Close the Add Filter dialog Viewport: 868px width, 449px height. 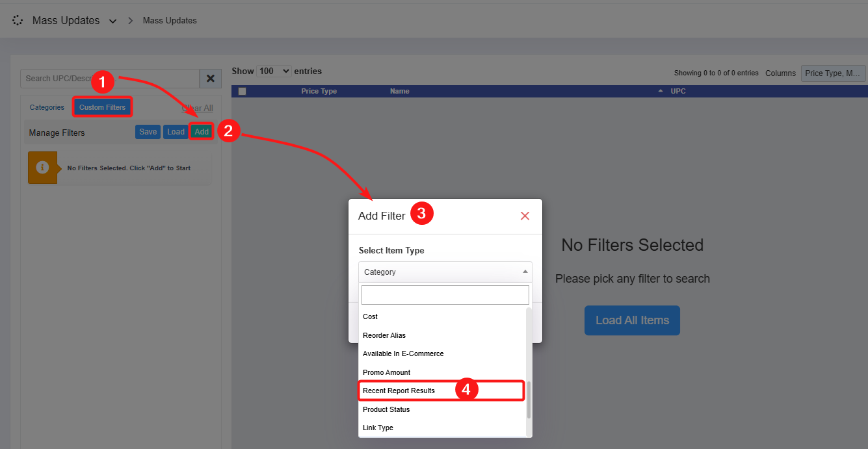(x=525, y=216)
